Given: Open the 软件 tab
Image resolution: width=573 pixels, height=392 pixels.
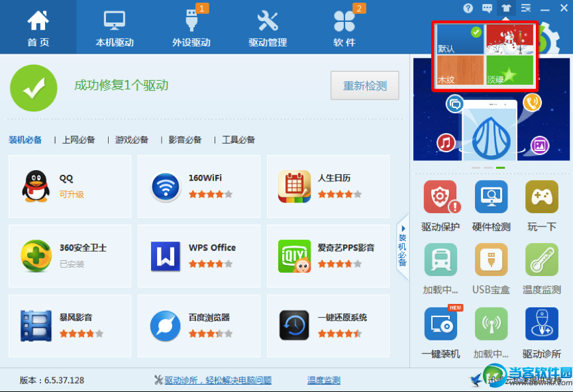Looking at the screenshot, I should (x=344, y=28).
